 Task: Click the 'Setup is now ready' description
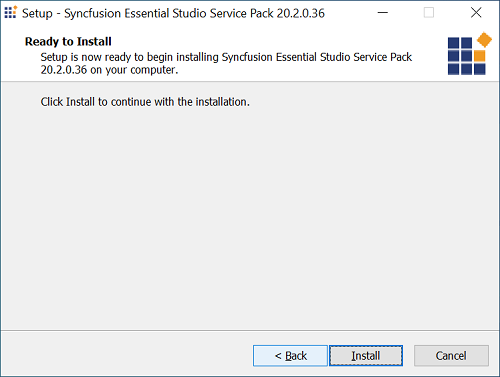tap(226, 63)
